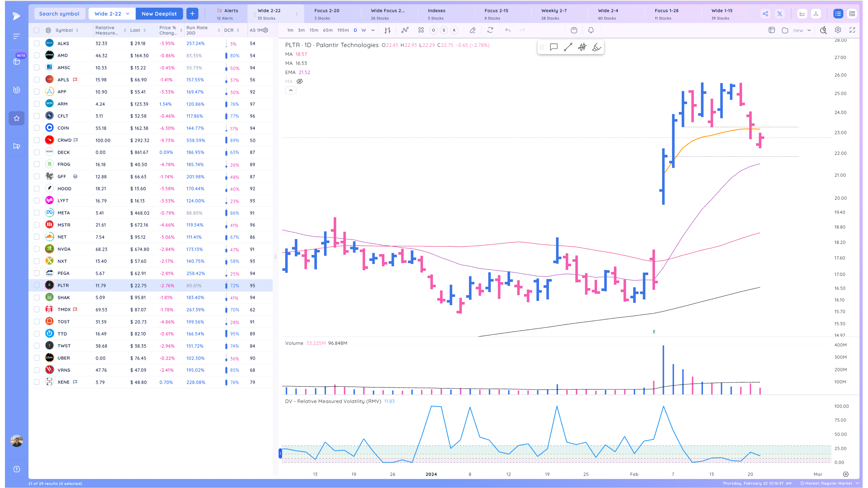Open the star watchlists icon in sidebar
868x488 pixels.
(17, 118)
